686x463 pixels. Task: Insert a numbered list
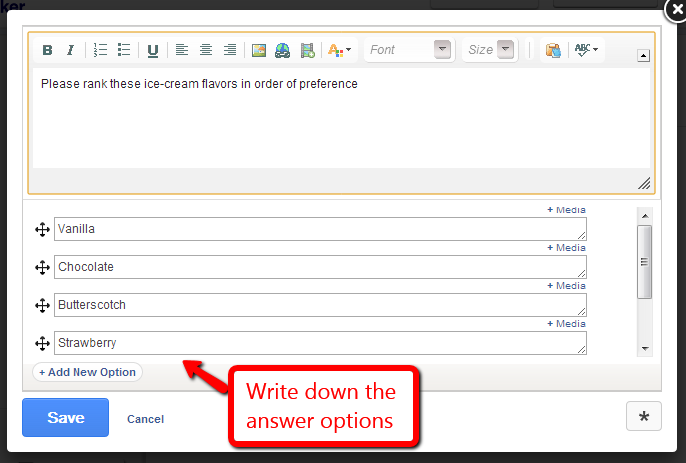point(100,50)
